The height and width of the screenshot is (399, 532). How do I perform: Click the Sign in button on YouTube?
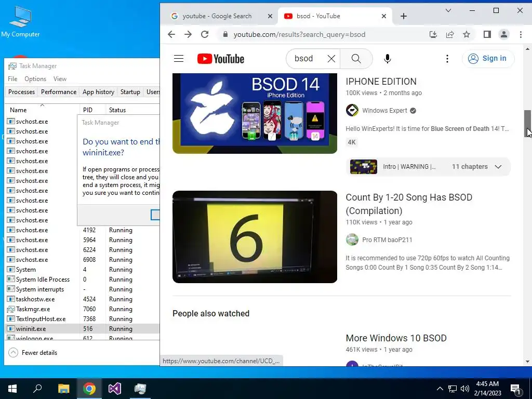488,58
